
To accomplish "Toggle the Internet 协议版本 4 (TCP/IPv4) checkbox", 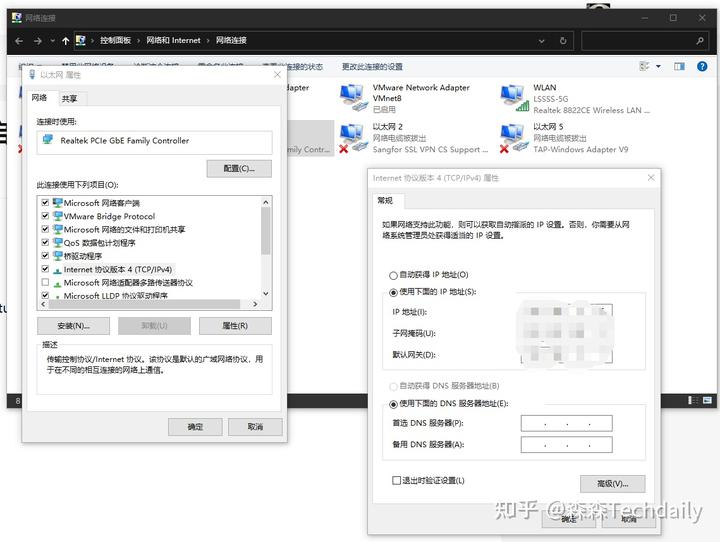I will [x=45, y=269].
